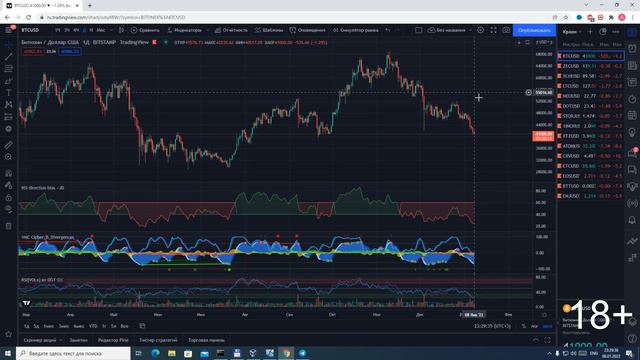Image resolution: width=640 pixels, height=360 pixels.
Task: Remove drawings with trash icon
Action: point(8,226)
